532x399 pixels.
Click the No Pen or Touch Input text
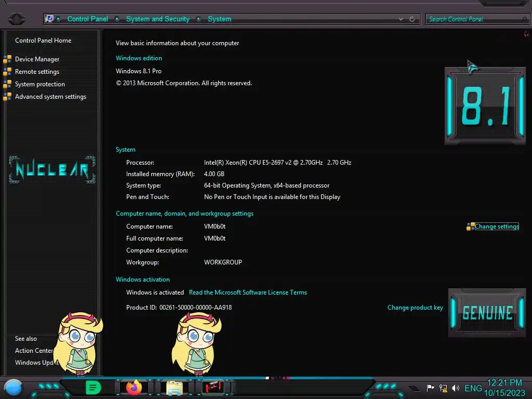tap(272, 197)
